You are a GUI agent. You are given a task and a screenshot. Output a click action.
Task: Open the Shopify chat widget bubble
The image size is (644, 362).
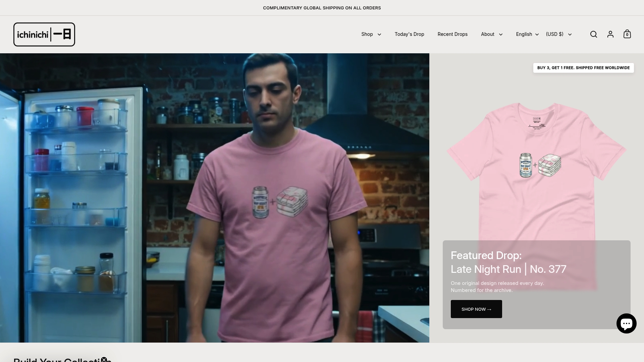(627, 323)
